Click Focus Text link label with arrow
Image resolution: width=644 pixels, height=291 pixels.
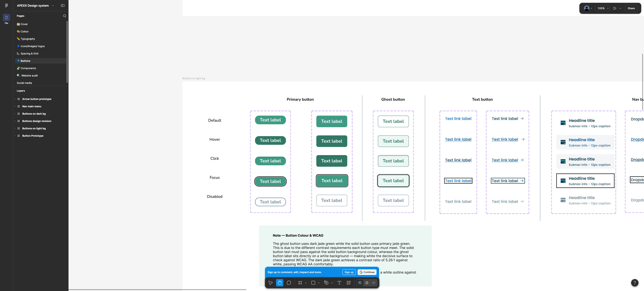tap(508, 181)
